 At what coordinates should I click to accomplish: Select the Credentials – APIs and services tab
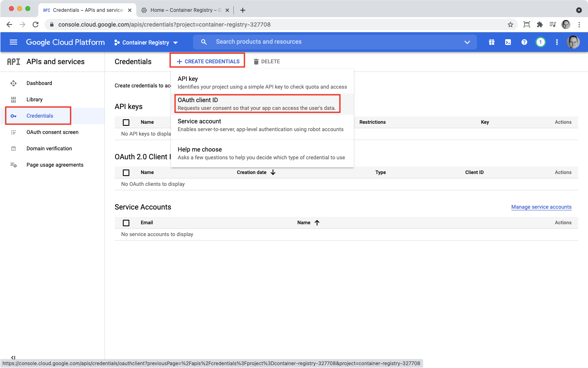pos(87,10)
